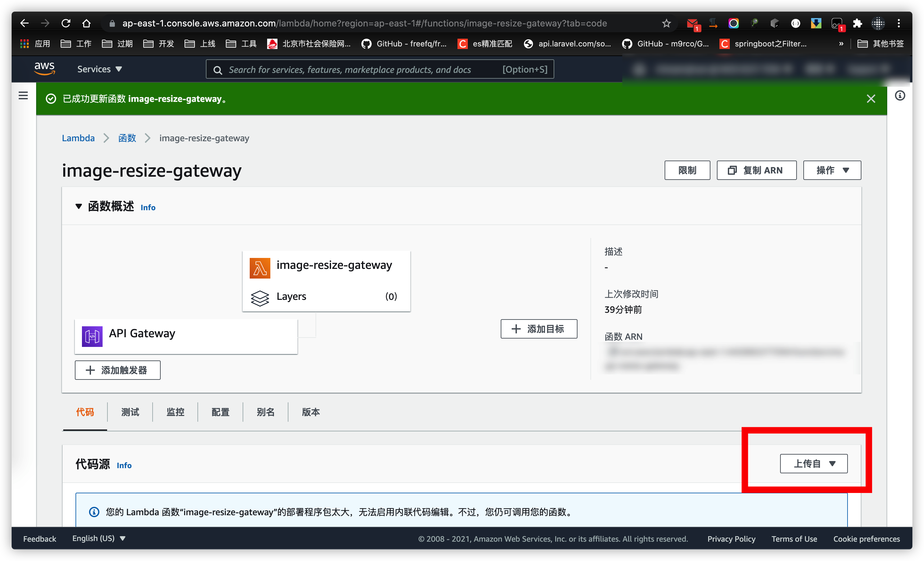Open Cookie preferences in footer

click(866, 538)
